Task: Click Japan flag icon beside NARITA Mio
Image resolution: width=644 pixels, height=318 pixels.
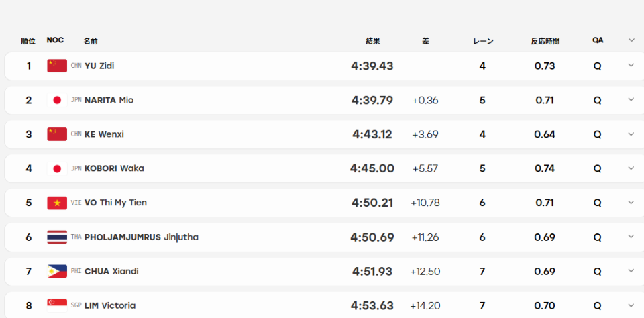Action: (x=57, y=100)
